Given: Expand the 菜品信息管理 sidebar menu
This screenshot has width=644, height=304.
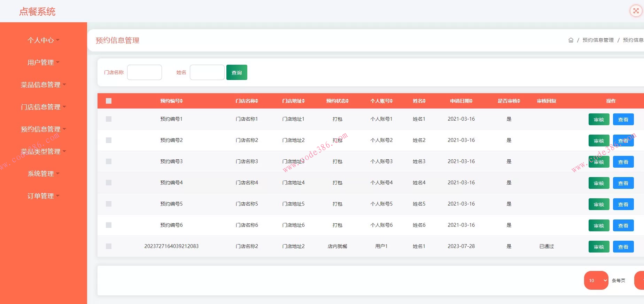Looking at the screenshot, I should coord(43,85).
